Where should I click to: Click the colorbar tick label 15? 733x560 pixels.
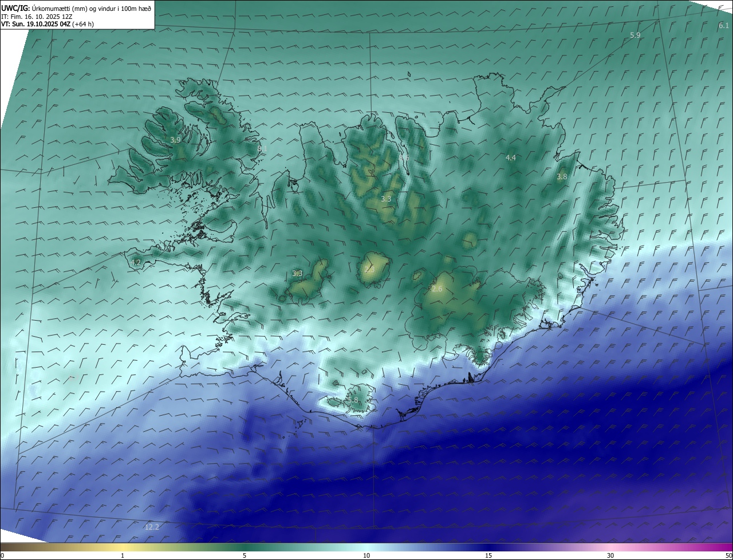[488, 555]
